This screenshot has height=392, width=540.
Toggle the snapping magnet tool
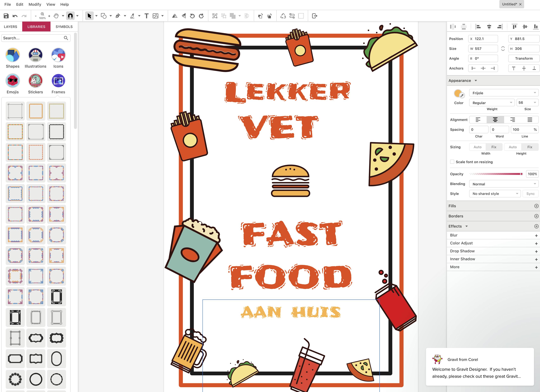pyautogui.click(x=70, y=16)
